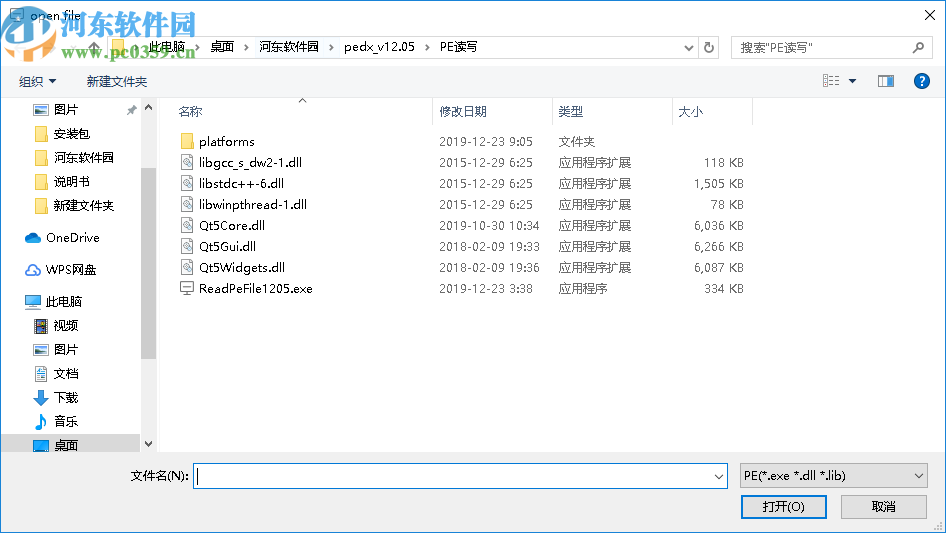This screenshot has height=533, width=946.
Task: Open 文件名 combo dropdown arrow
Action: [x=719, y=477]
